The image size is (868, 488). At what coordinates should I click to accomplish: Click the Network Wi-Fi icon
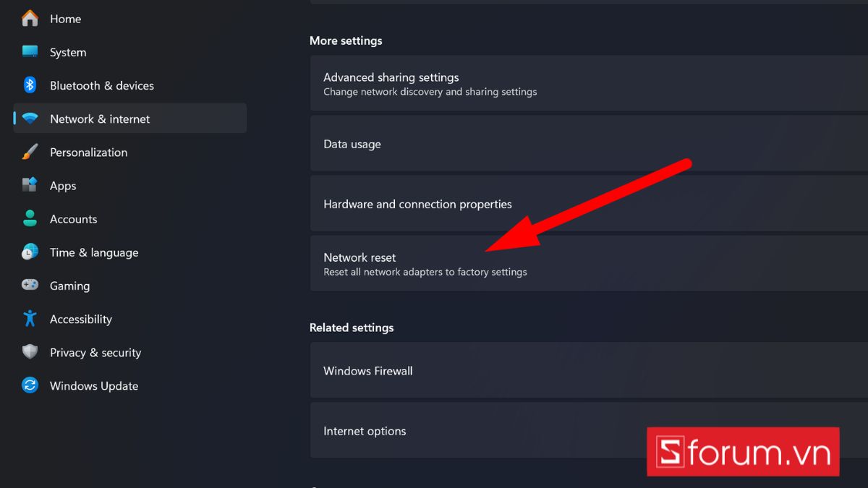click(30, 119)
